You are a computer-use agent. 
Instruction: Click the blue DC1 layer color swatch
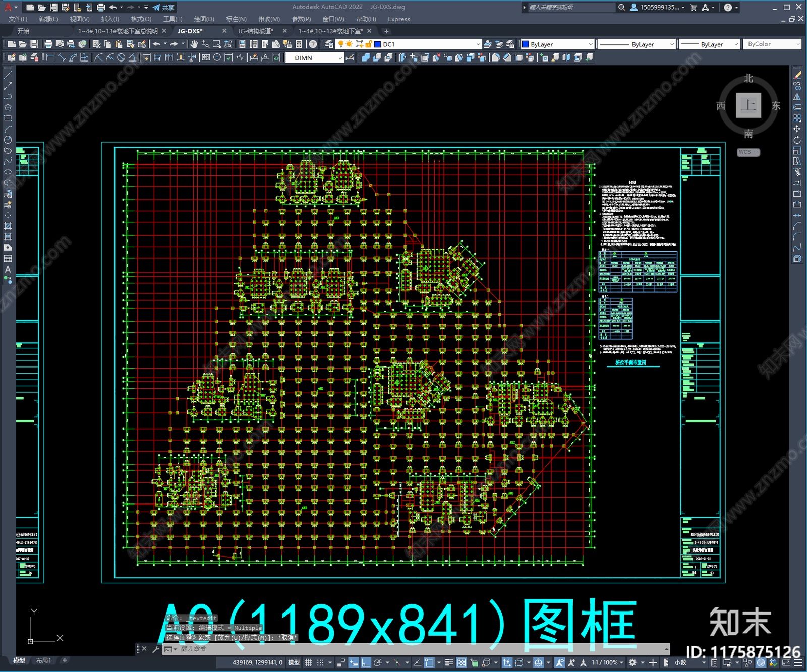point(377,44)
